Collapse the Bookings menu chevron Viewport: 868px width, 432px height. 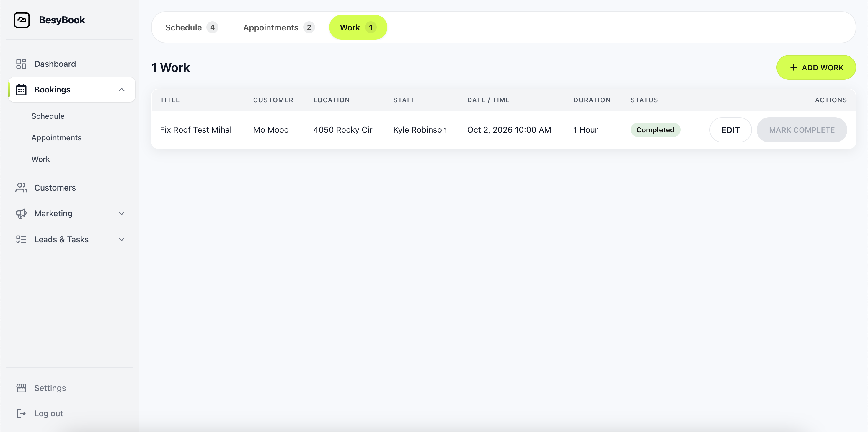pyautogui.click(x=122, y=90)
